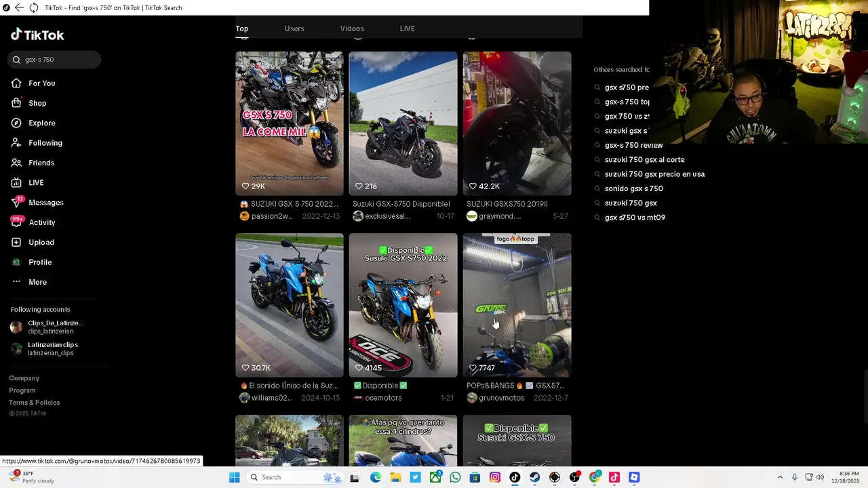Search suggestion suzuki 750 gsx al corte
This screenshot has width=868, height=488.
(644, 160)
